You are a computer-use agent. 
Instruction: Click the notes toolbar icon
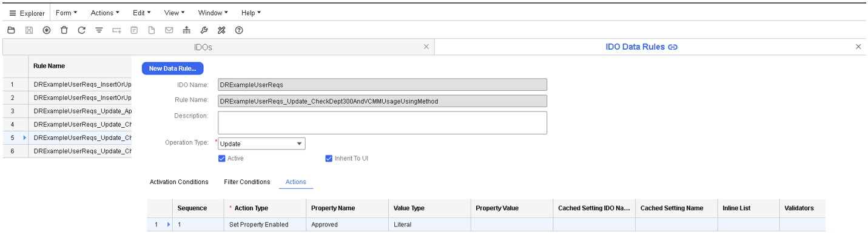pos(134,30)
